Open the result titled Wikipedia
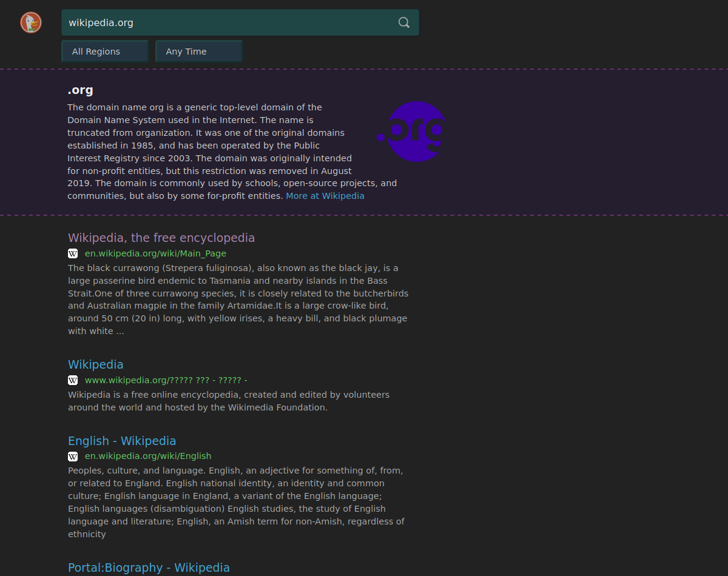728x576 pixels. pos(96,364)
